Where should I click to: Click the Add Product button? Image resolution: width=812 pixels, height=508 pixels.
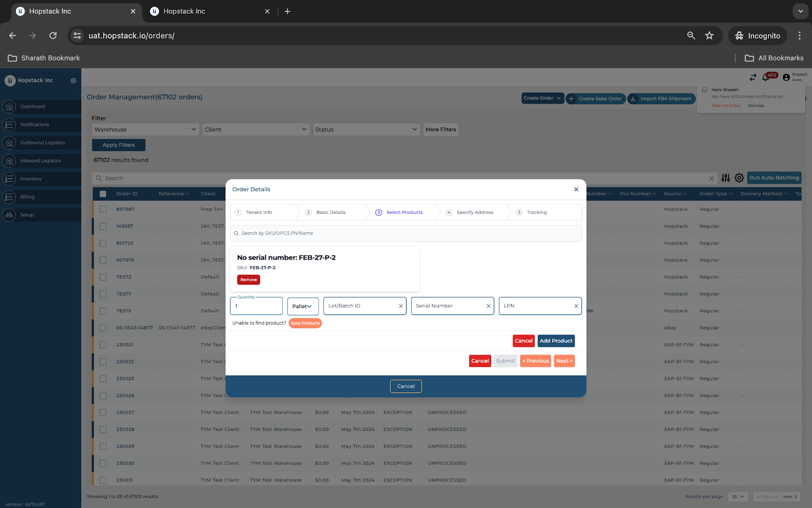coord(556,341)
